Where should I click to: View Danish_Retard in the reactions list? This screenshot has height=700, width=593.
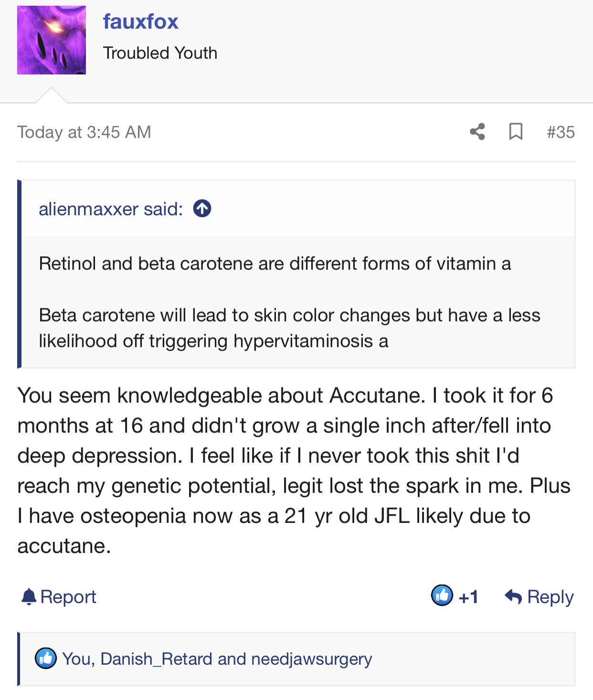[156, 659]
